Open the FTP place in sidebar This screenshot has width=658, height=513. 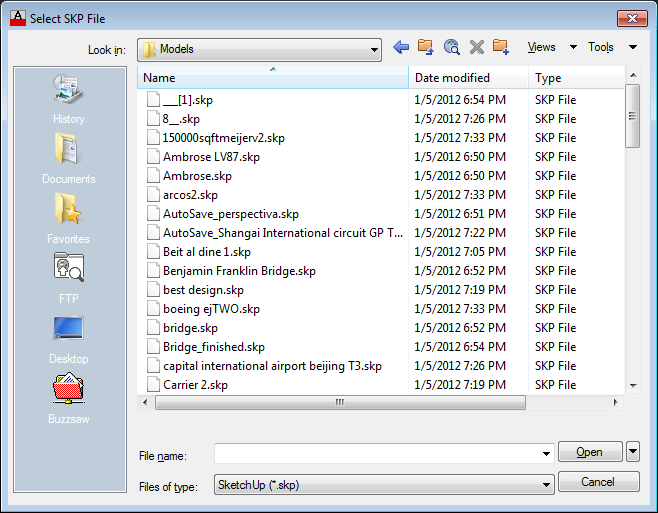click(x=69, y=278)
